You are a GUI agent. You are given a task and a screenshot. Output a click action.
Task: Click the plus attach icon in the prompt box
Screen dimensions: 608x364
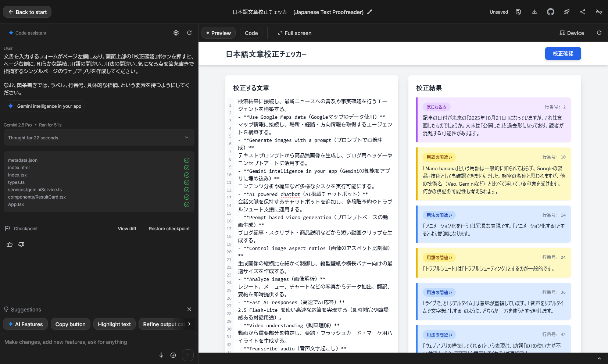click(x=173, y=355)
